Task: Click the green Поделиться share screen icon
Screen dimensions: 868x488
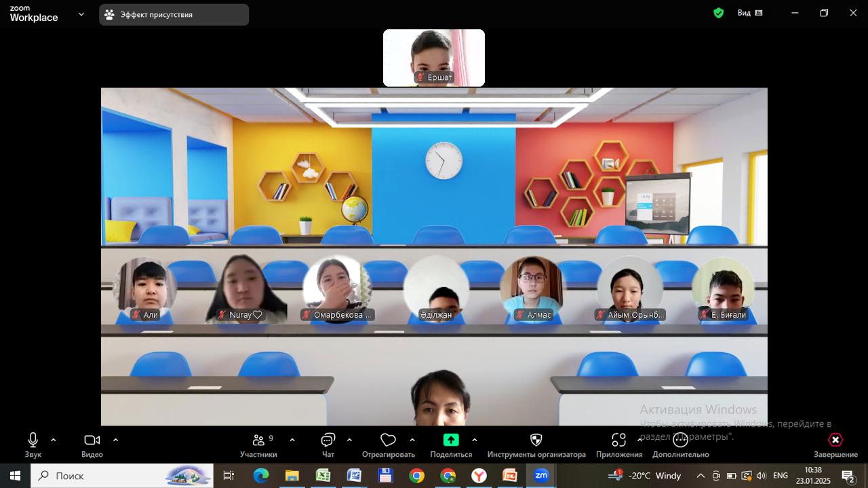Action: coord(451,440)
